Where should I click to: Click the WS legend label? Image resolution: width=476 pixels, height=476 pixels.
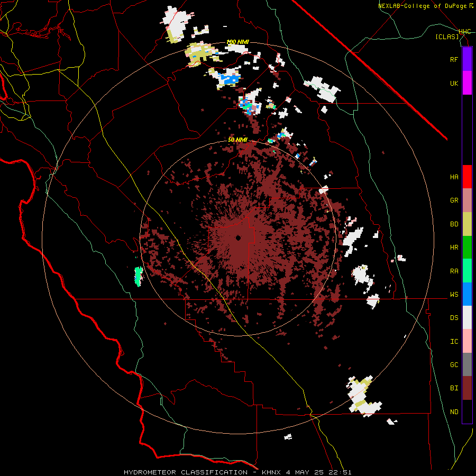tap(454, 294)
